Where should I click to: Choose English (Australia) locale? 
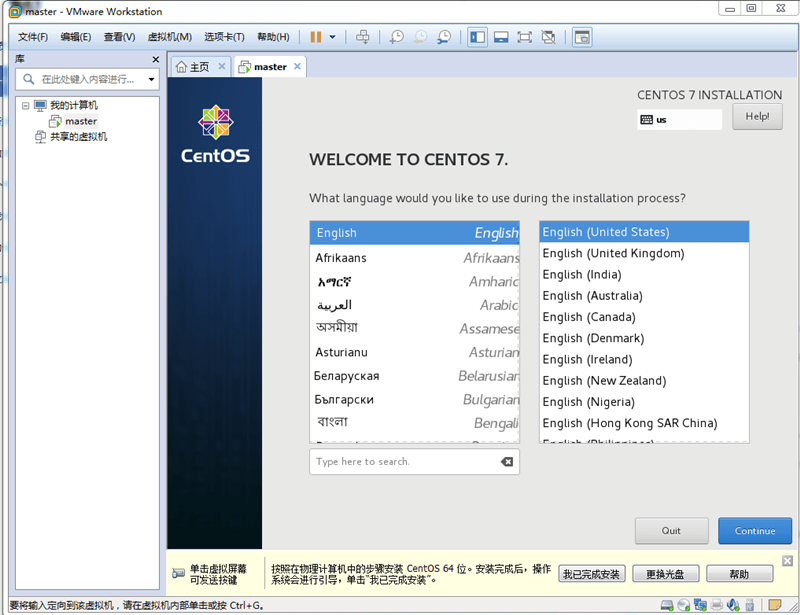644,296
